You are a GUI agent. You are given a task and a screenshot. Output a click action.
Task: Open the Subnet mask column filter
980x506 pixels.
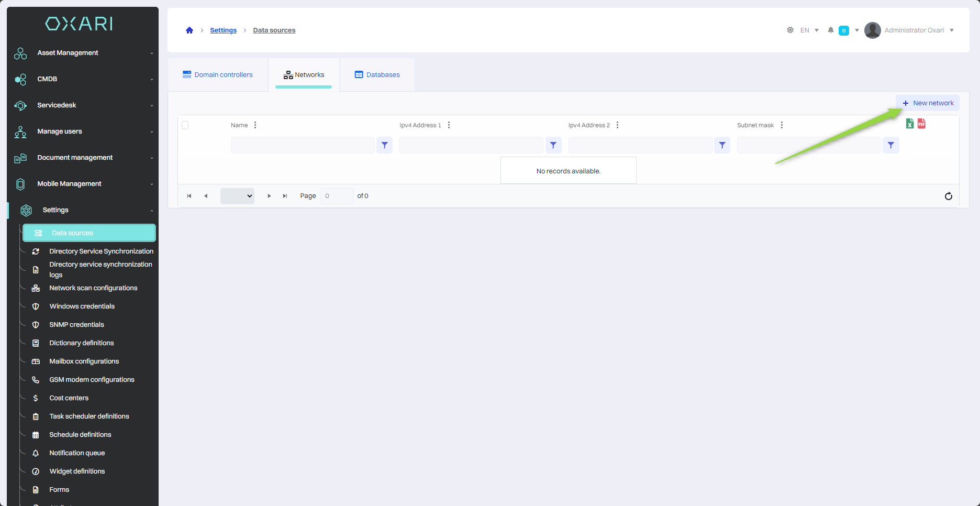coord(890,145)
